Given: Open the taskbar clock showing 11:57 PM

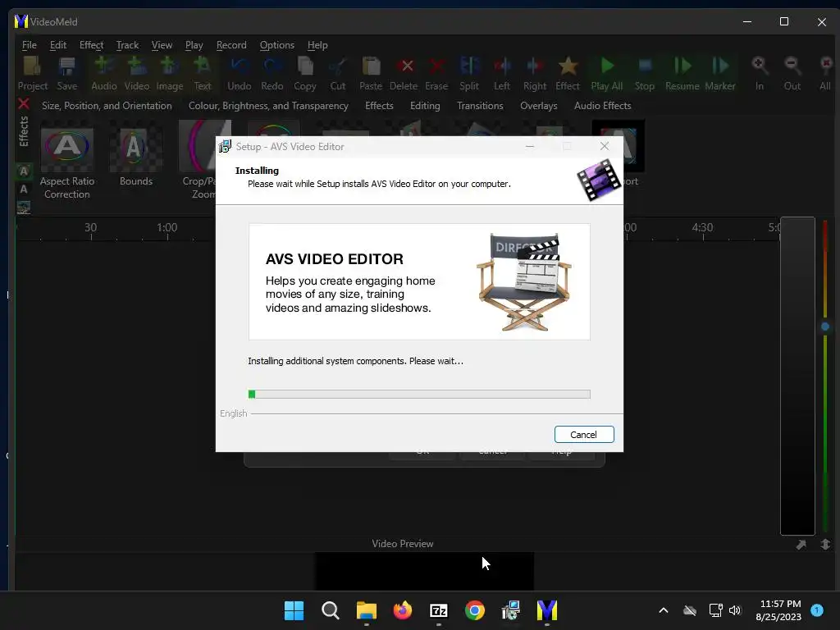Looking at the screenshot, I should tap(778, 610).
